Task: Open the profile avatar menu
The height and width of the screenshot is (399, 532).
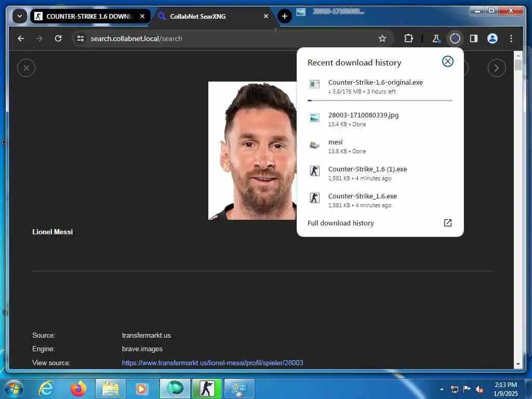Action: [x=493, y=38]
